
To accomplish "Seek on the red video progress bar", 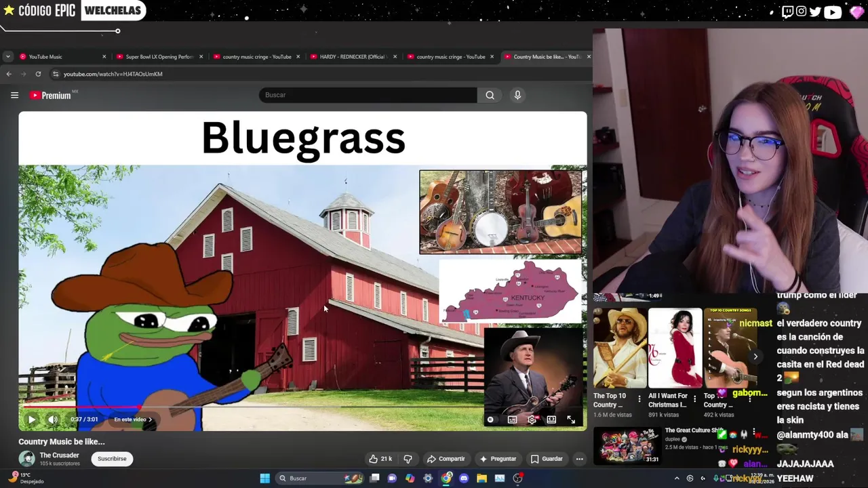I will click(302, 407).
